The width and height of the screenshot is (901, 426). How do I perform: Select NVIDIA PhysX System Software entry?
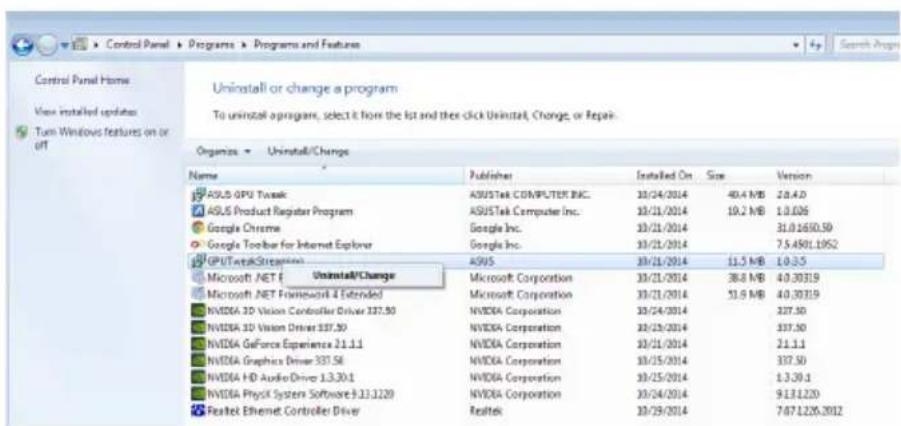point(299,394)
